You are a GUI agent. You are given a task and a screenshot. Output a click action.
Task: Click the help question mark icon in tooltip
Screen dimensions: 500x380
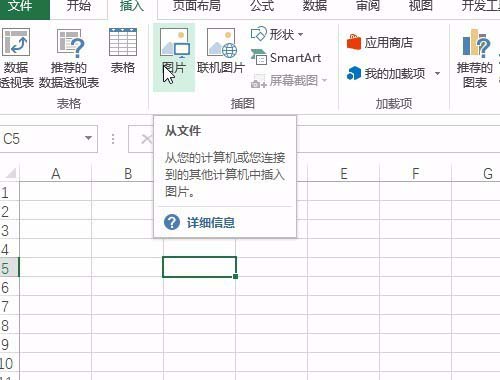[172, 222]
